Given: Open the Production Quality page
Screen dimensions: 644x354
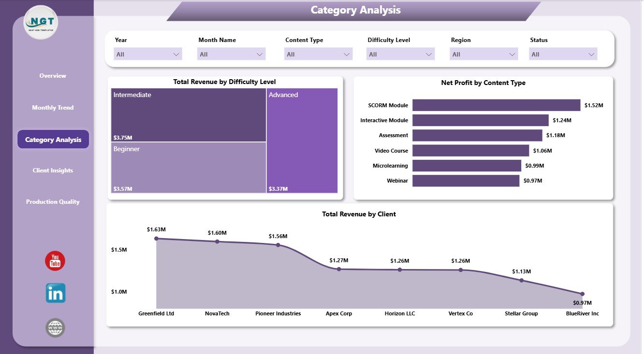Looking at the screenshot, I should pyautogui.click(x=53, y=202).
